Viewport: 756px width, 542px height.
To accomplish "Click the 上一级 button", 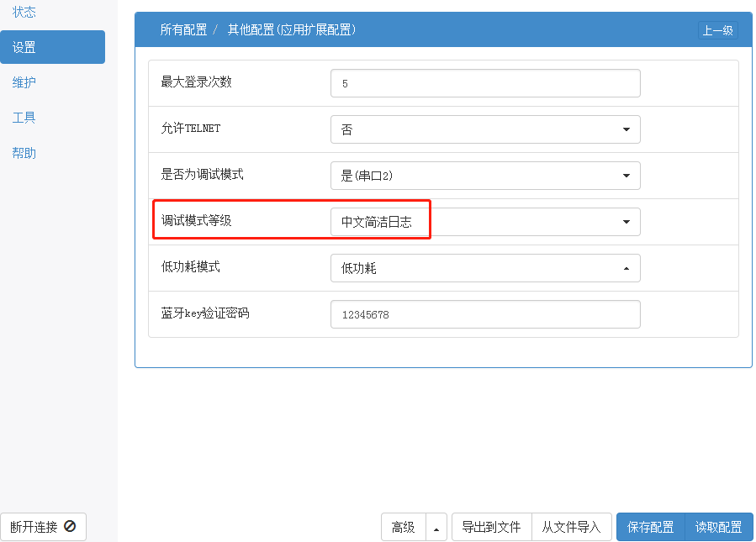I will tap(718, 29).
